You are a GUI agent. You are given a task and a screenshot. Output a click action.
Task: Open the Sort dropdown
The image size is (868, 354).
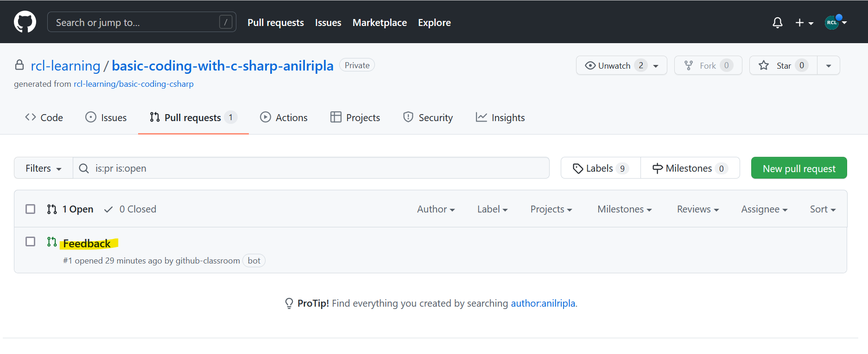823,209
